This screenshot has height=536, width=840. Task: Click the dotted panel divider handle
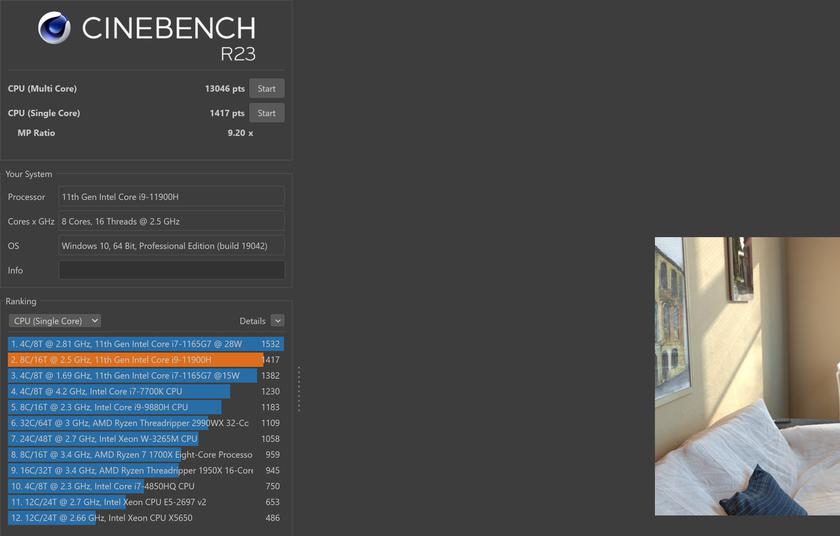tap(298, 388)
